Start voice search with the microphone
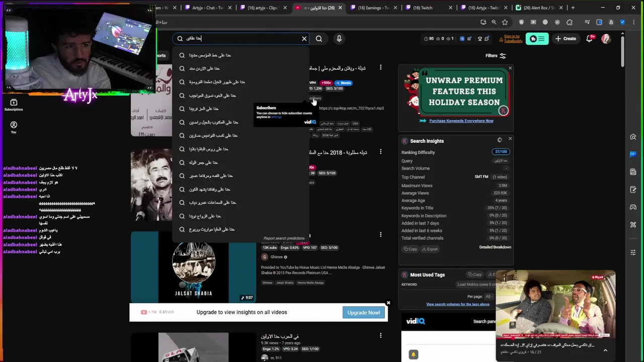Viewport: 644px width, 362px height. pyautogui.click(x=339, y=39)
